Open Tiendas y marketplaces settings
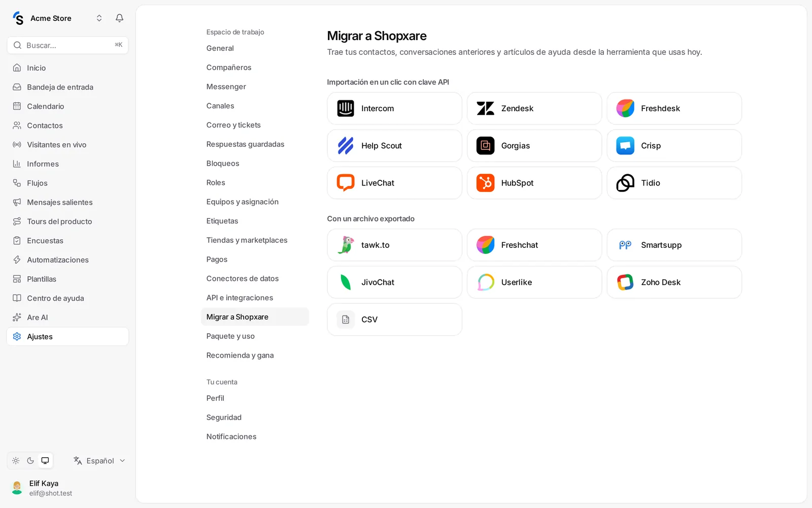The width and height of the screenshot is (812, 508). click(255, 240)
